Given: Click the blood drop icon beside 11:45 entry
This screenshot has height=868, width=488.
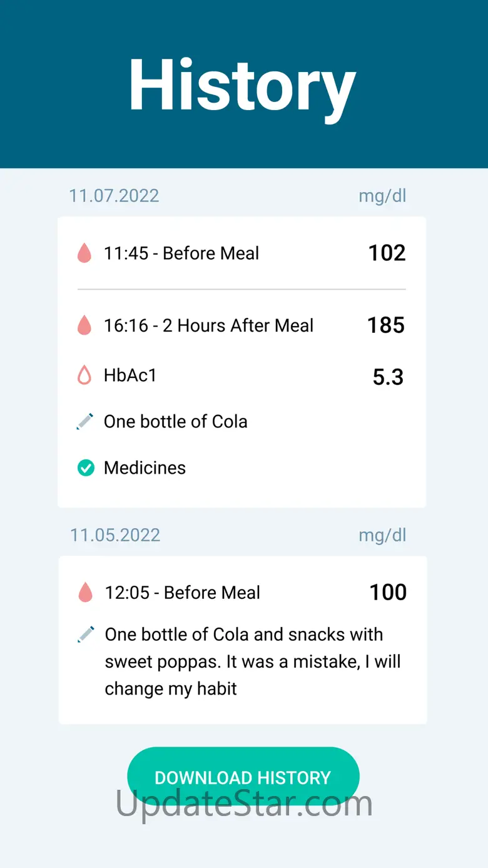Looking at the screenshot, I should coord(84,253).
